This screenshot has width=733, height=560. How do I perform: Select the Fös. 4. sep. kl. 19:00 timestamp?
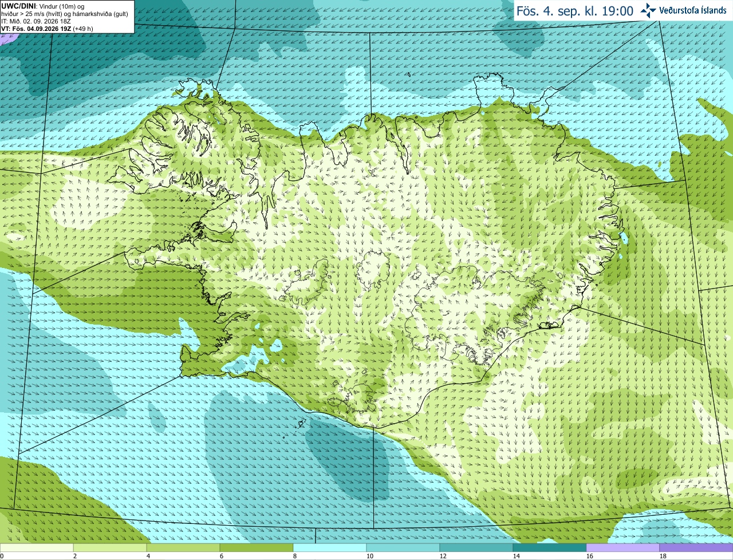tap(575, 11)
